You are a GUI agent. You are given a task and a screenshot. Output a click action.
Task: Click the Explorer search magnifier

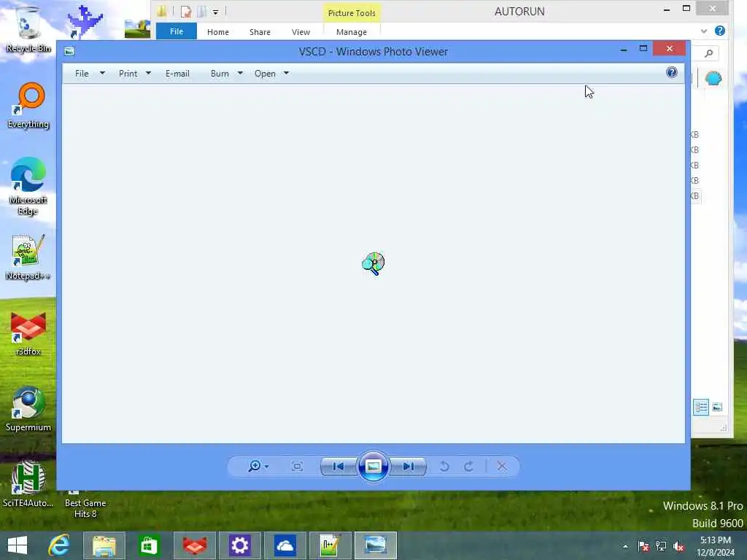[709, 53]
